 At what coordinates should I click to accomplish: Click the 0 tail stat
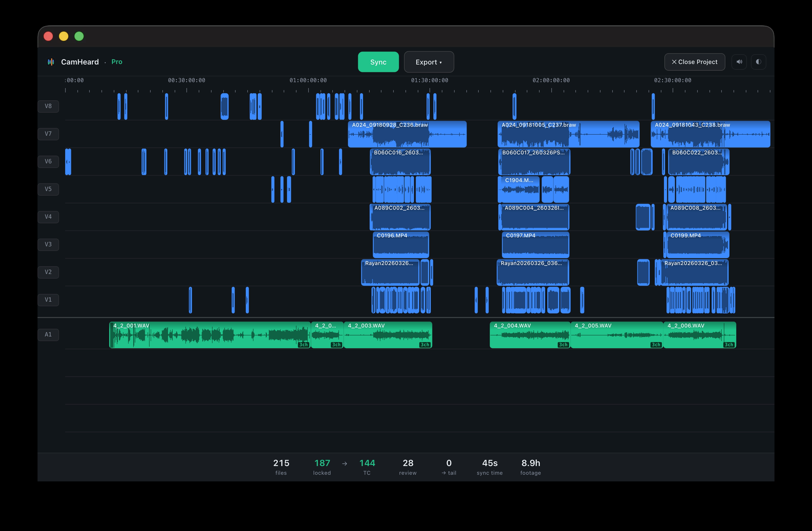tap(449, 467)
